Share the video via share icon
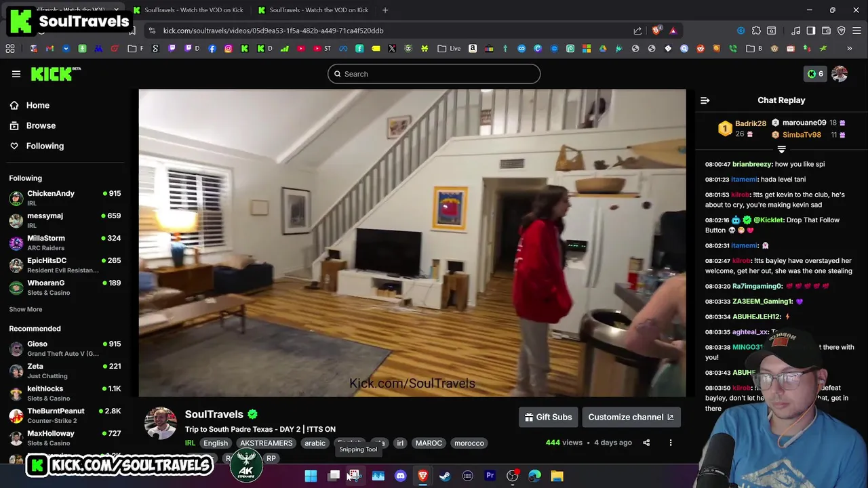Image resolution: width=868 pixels, height=488 pixels. tap(646, 443)
